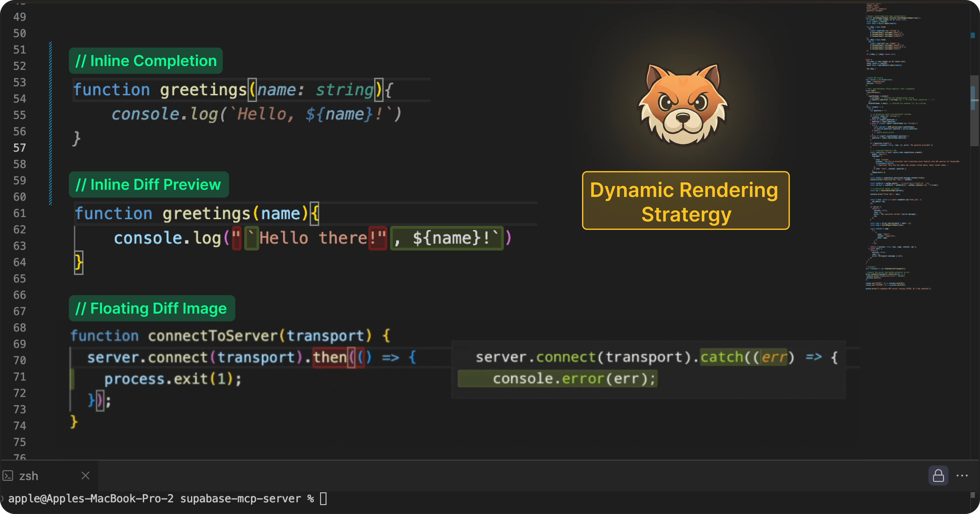Image resolution: width=980 pixels, height=514 pixels.
Task: Click the 'catch' highlighted in floating diff
Action: (x=722, y=357)
